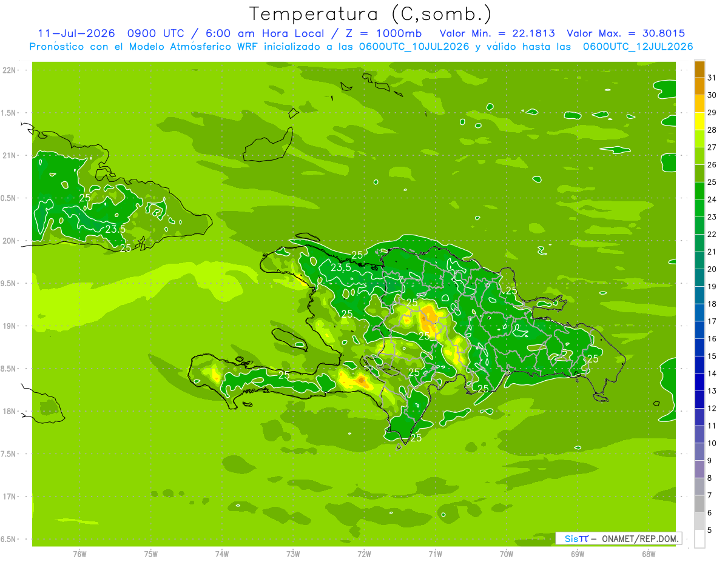Click the "25" contour label near Hispaniola's eastern tip

point(593,359)
